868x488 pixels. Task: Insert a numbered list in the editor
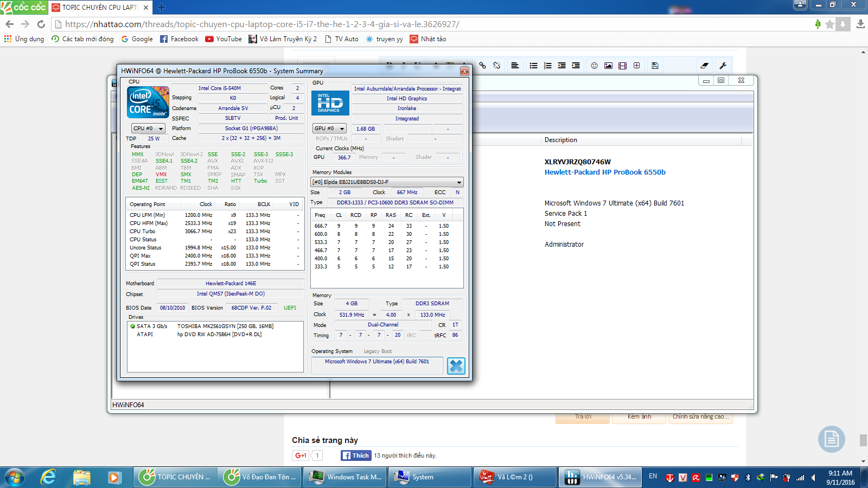[x=548, y=66]
